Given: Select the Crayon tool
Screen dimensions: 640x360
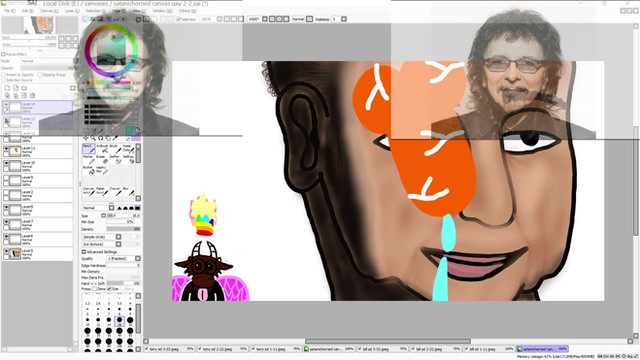Looking at the screenshot, I should [116, 191].
